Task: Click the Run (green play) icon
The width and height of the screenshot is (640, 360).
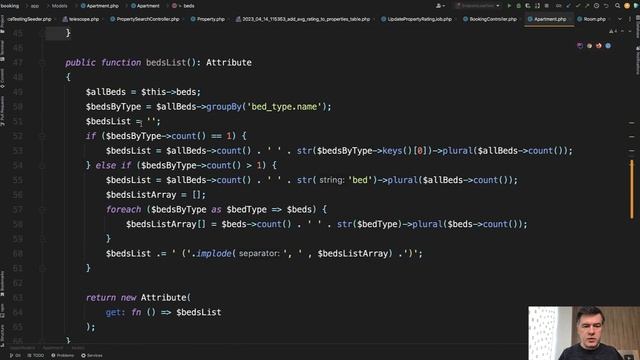Action: click(x=509, y=6)
